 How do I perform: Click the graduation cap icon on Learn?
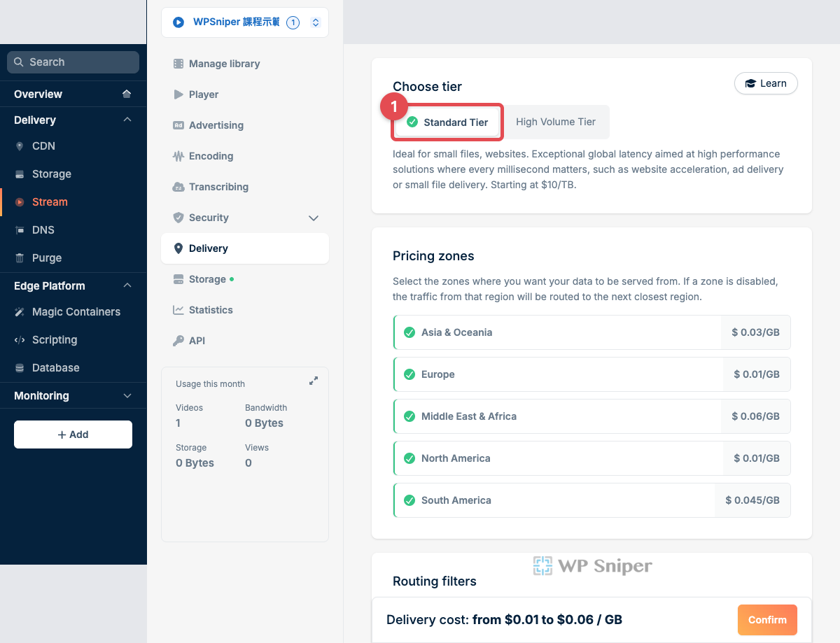(751, 83)
